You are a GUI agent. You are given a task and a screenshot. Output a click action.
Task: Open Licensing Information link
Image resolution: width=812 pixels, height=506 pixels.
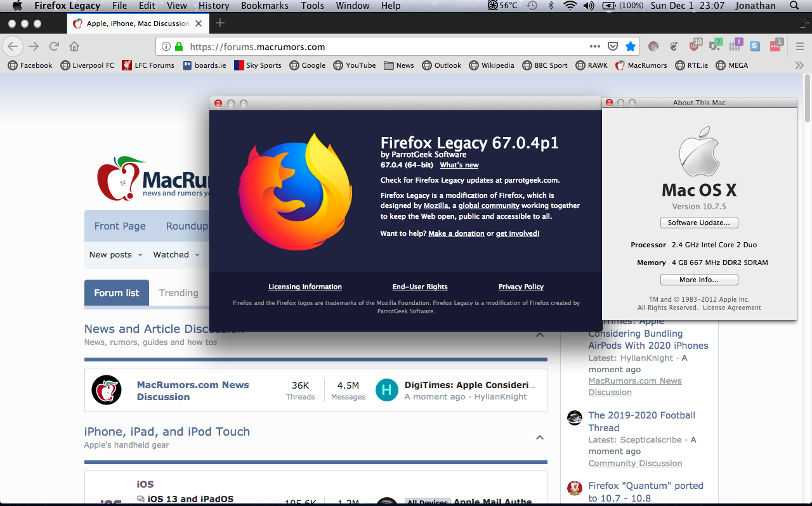click(x=305, y=287)
